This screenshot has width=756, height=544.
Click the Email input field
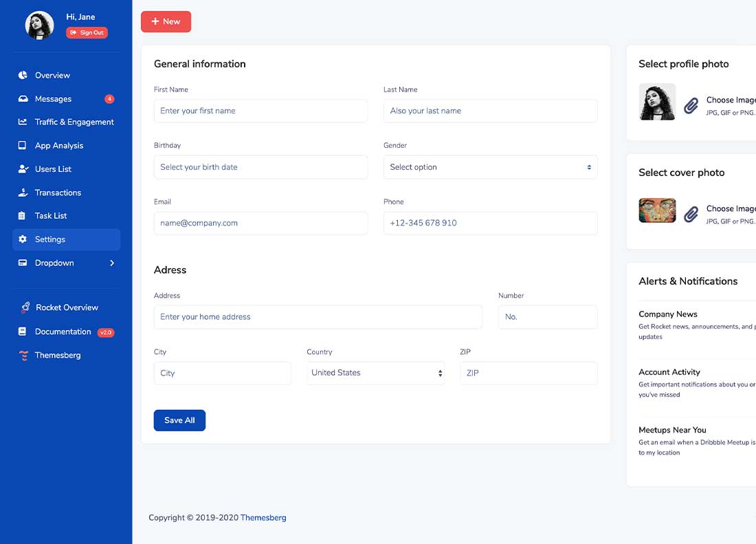(x=260, y=223)
